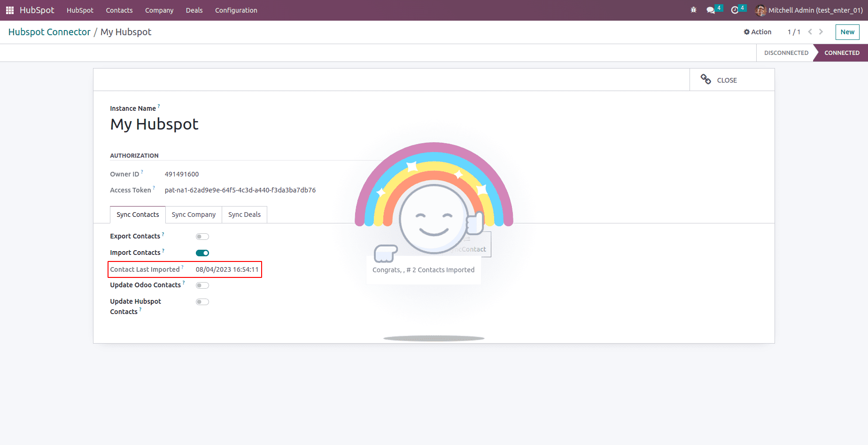868x445 pixels.
Task: Go to previous record arrow
Action: tap(810, 32)
